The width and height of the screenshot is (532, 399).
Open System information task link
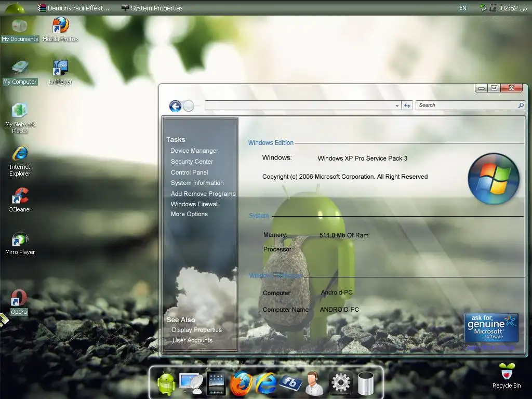[197, 183]
